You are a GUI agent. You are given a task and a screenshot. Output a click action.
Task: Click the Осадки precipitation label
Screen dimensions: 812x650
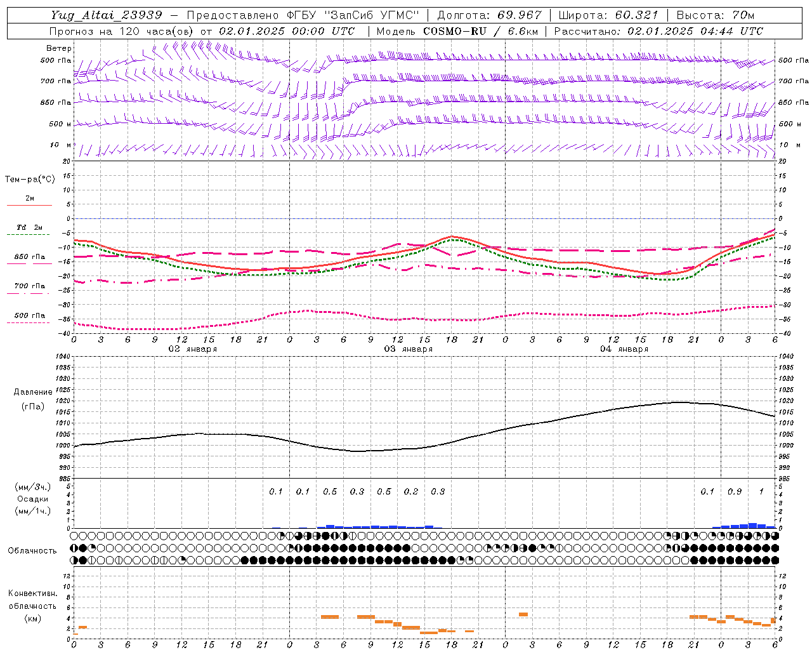click(x=33, y=499)
